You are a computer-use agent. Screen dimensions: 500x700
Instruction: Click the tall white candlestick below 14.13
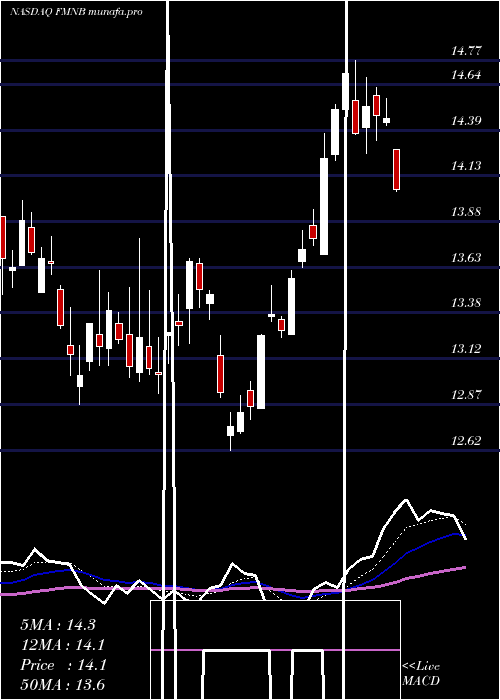324,206
